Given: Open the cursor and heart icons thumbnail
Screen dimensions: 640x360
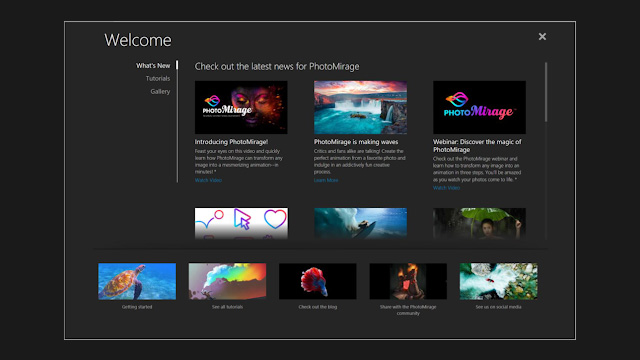Looking at the screenshot, I should 241,223.
